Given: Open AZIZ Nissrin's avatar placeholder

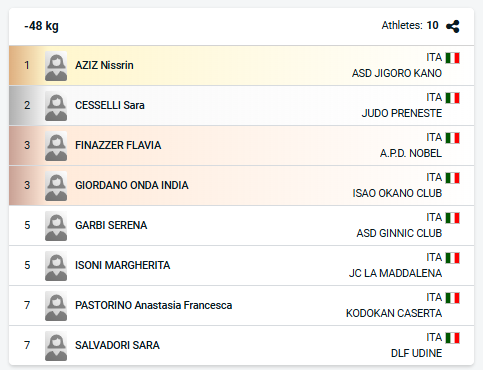Looking at the screenshot, I should [56, 66].
